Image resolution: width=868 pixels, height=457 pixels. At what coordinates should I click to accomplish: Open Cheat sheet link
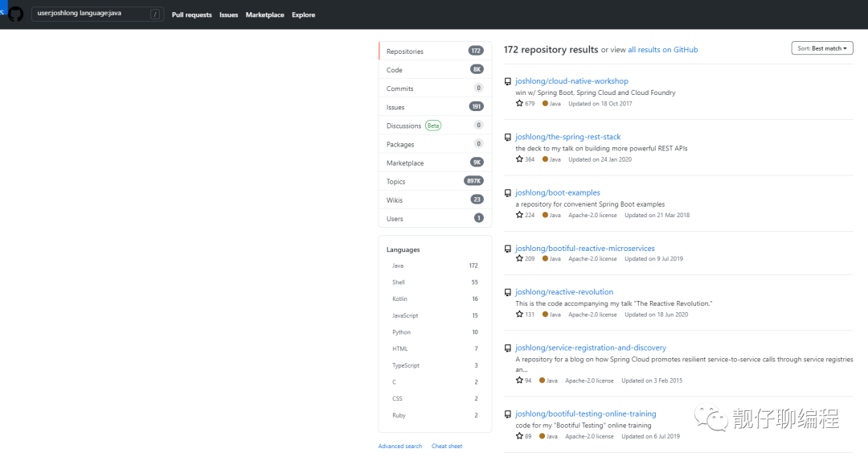pos(447,446)
